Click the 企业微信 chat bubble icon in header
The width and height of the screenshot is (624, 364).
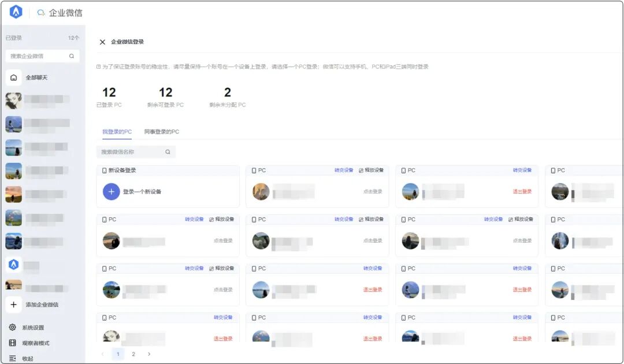[x=40, y=13]
